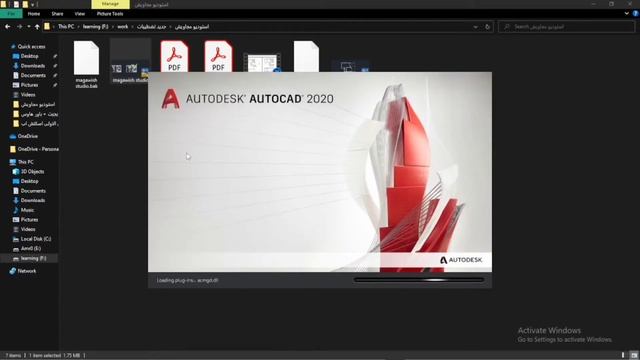Open Downloads under Quick access
Image resolution: width=640 pixels, height=360 pixels.
coord(29,66)
